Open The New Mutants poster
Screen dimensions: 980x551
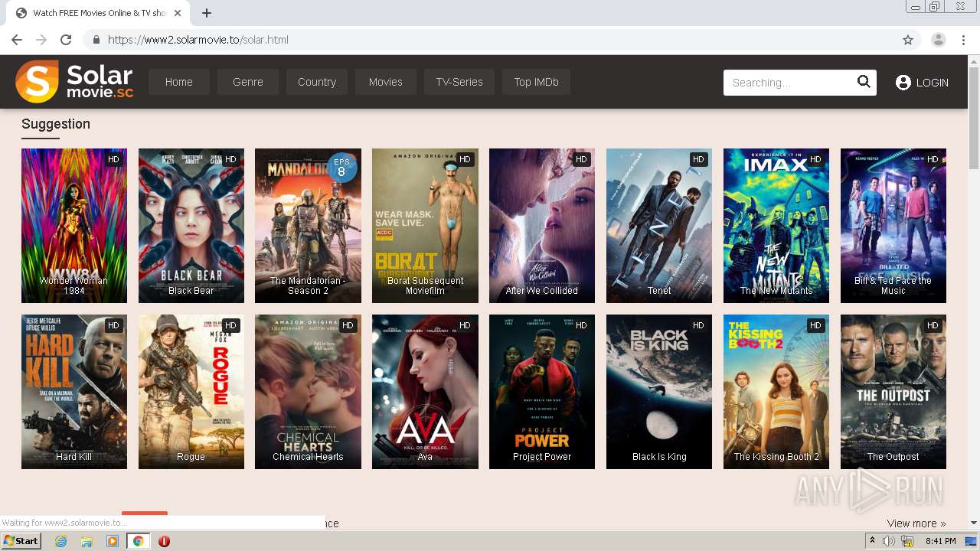tap(776, 226)
